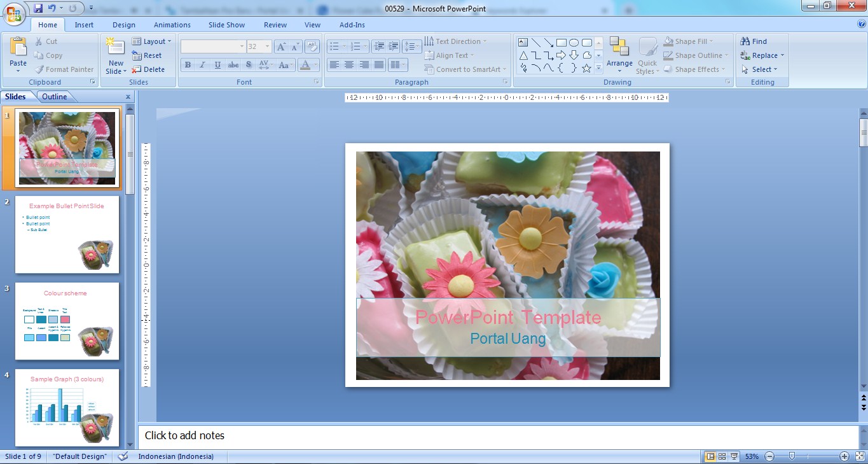Open the Layout dropdown
The width and height of the screenshot is (868, 464).
151,41
